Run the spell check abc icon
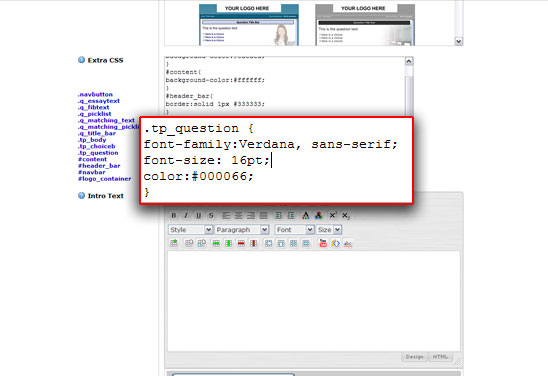The image size is (548, 376). [348, 243]
